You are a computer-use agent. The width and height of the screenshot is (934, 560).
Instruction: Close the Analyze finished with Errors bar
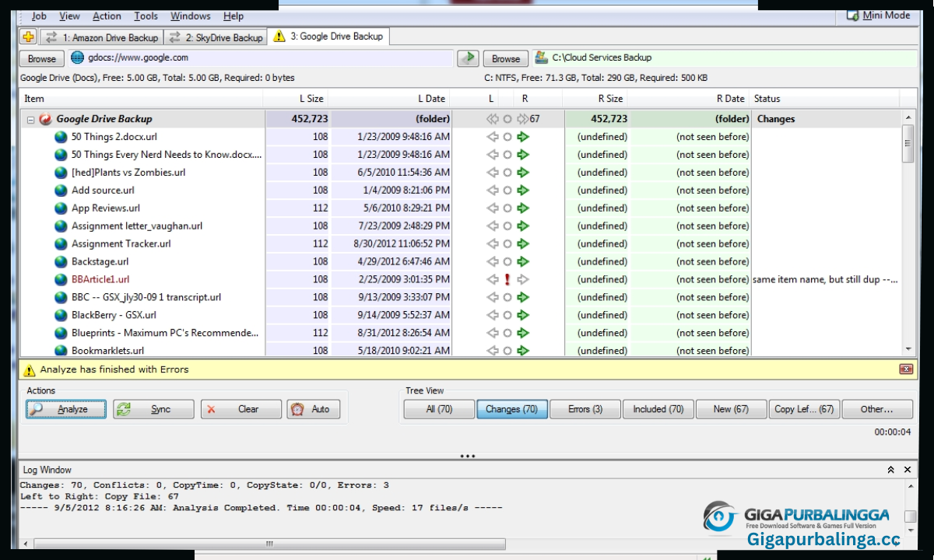point(906,369)
